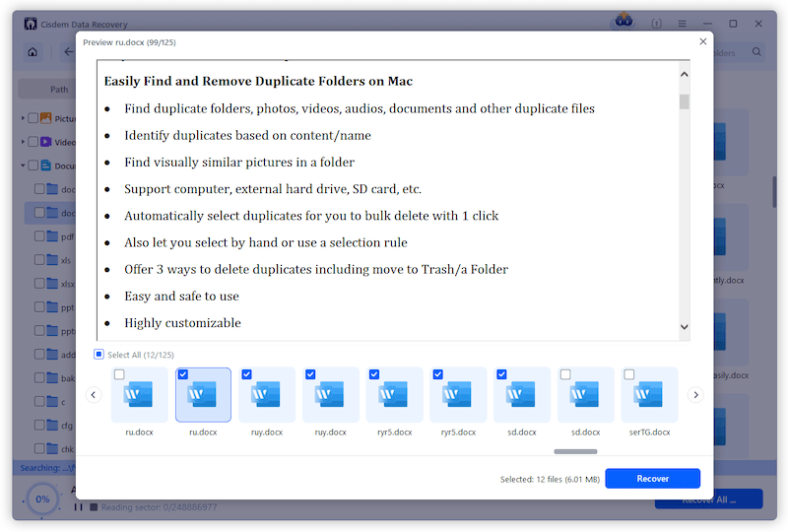Screen dimensions: 788x532
Task: Go to Home in Cisdem Data Recovery
Action: tap(33, 52)
